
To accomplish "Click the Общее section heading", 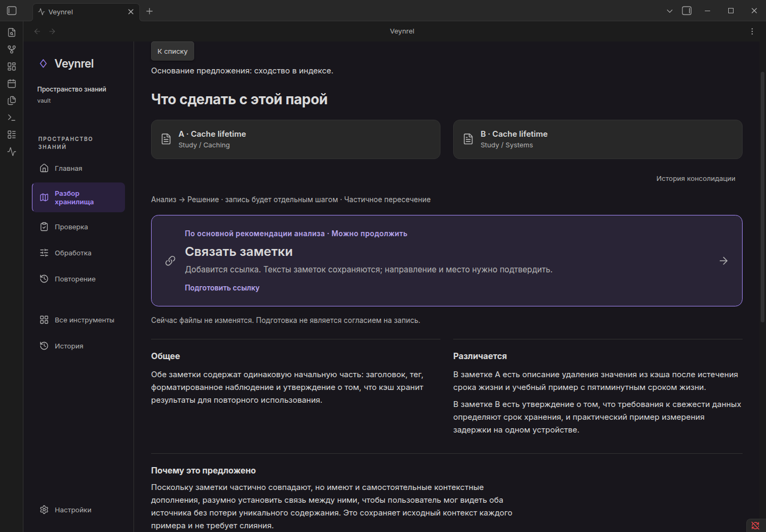I will click(x=165, y=356).
